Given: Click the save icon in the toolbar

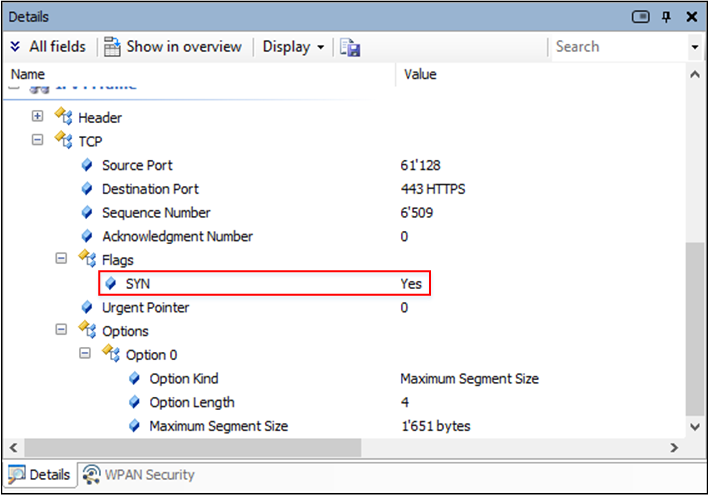Looking at the screenshot, I should (x=349, y=47).
